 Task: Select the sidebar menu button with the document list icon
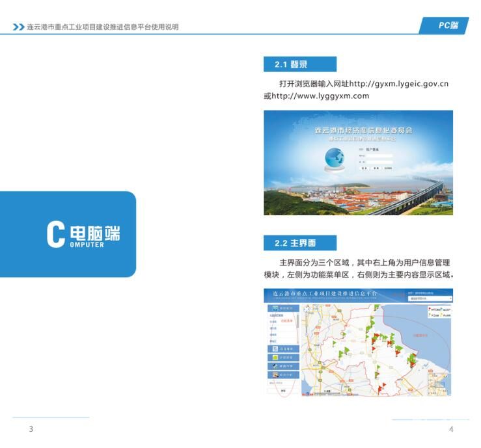[283, 349]
